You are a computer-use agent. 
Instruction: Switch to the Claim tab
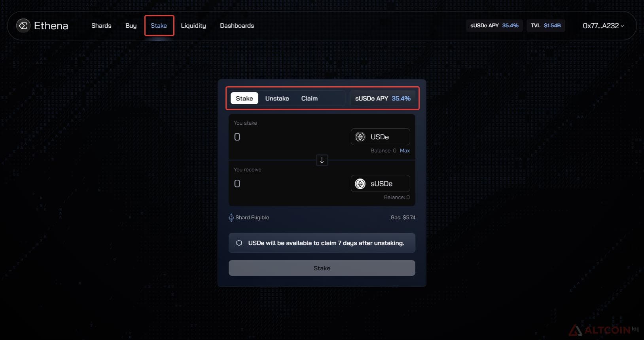coord(309,99)
